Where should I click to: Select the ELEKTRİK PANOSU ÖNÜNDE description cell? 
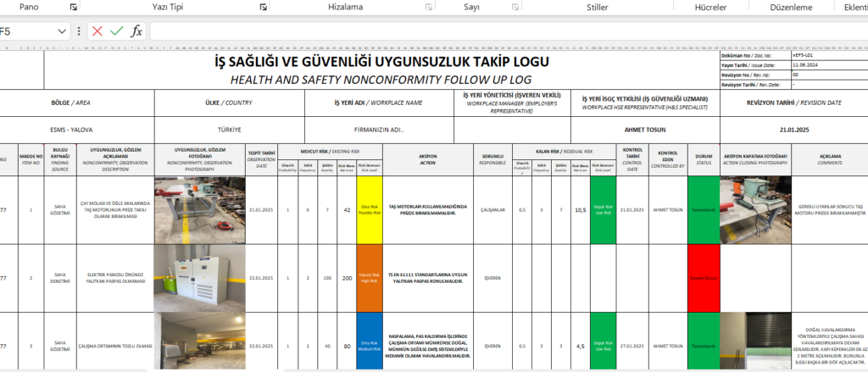pyautogui.click(x=115, y=279)
